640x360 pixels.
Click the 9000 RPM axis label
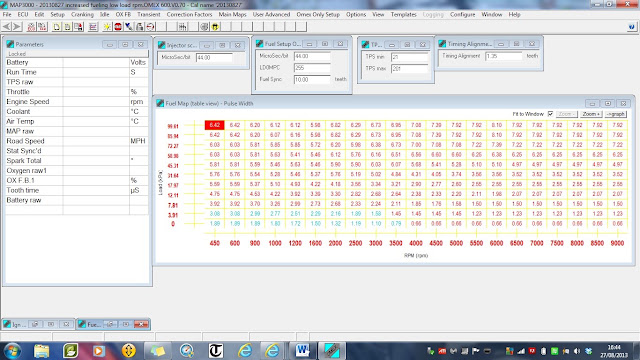point(617,243)
